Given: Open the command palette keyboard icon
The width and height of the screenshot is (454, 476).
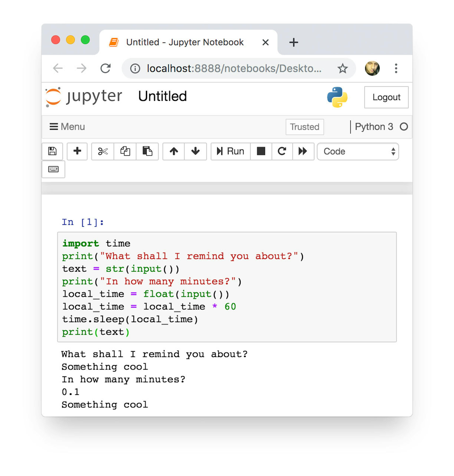Looking at the screenshot, I should [x=53, y=169].
